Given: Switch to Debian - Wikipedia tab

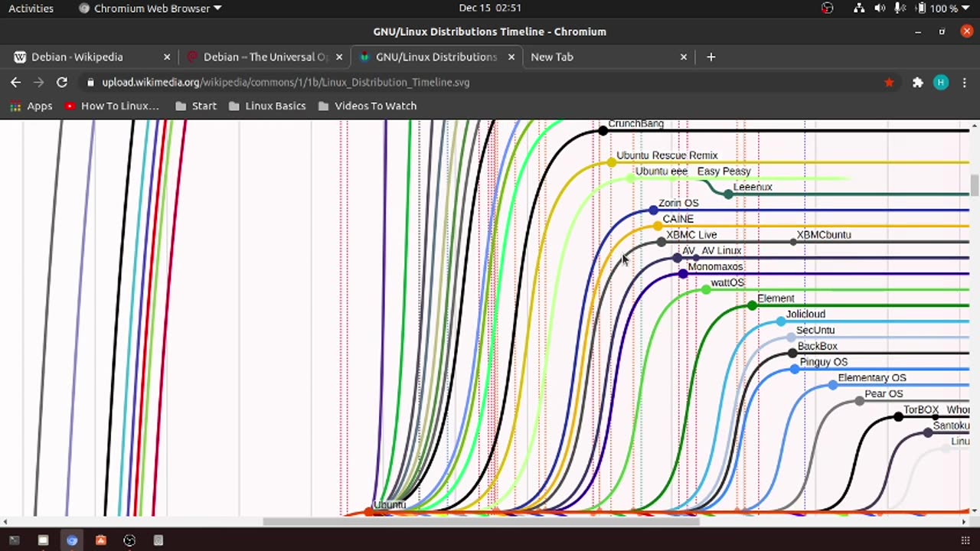Looking at the screenshot, I should [x=92, y=57].
